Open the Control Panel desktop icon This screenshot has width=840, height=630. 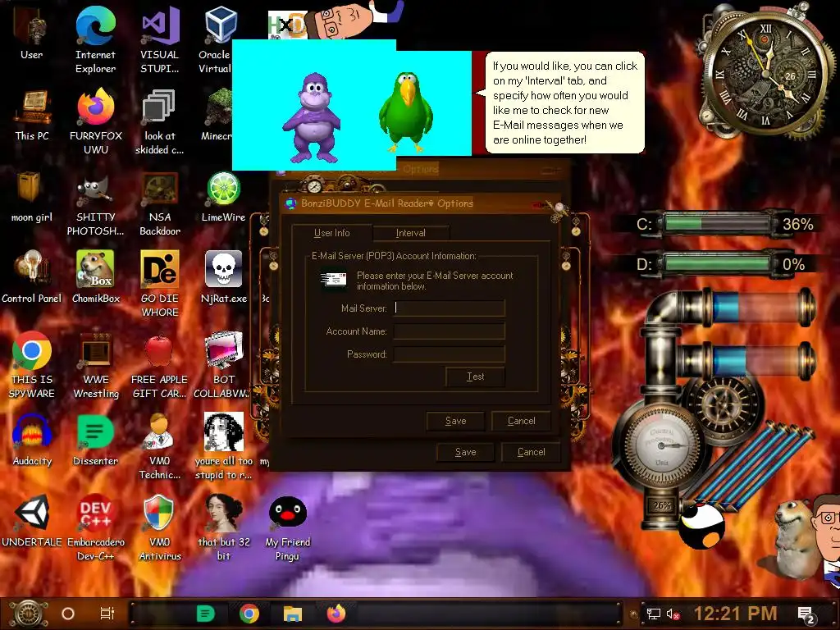coord(32,277)
